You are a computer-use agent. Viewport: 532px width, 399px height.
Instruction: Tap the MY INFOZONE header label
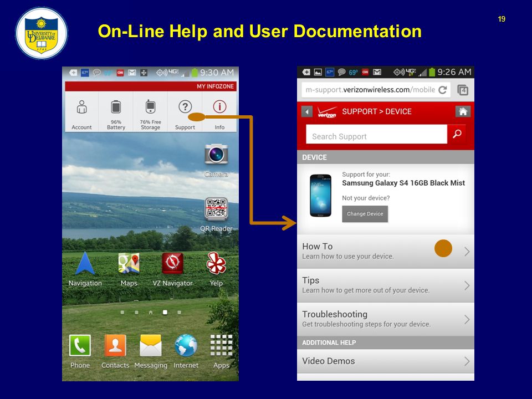(215, 86)
